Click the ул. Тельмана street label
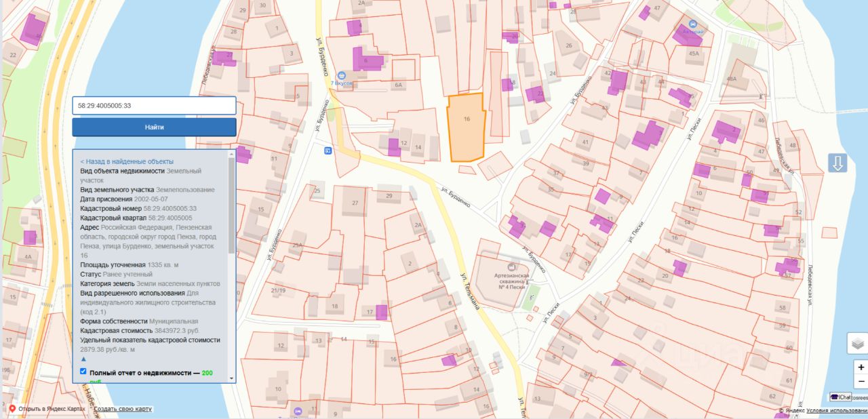Viewport: 868px width, 419px height. [x=470, y=291]
